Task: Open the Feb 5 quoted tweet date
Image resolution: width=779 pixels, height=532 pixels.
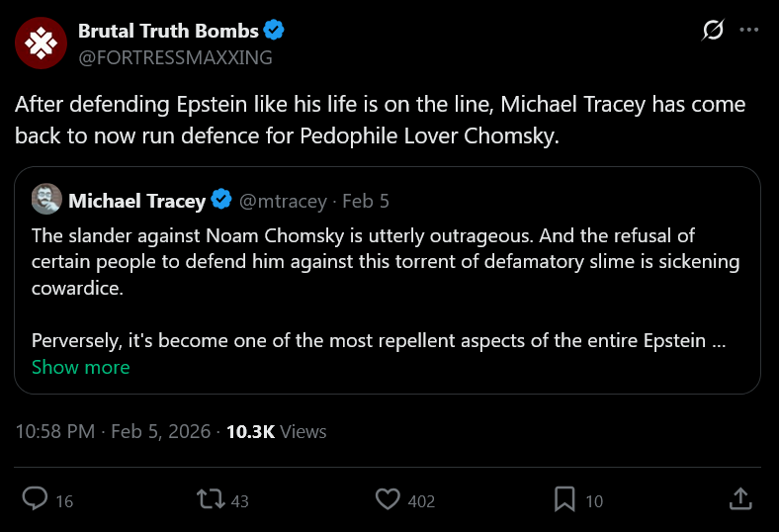Action: pyautogui.click(x=366, y=201)
